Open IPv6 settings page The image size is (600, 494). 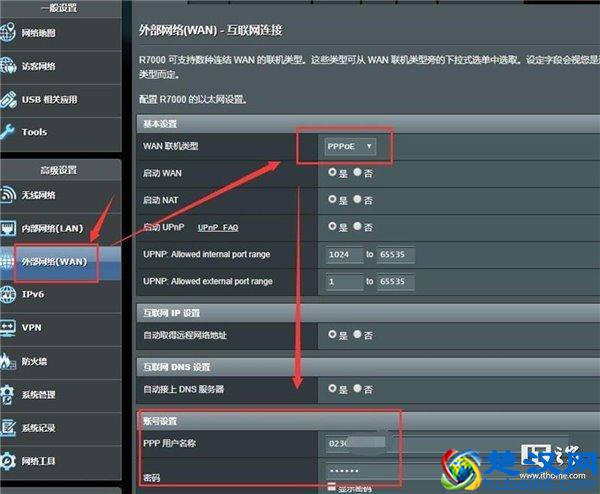tap(61, 295)
